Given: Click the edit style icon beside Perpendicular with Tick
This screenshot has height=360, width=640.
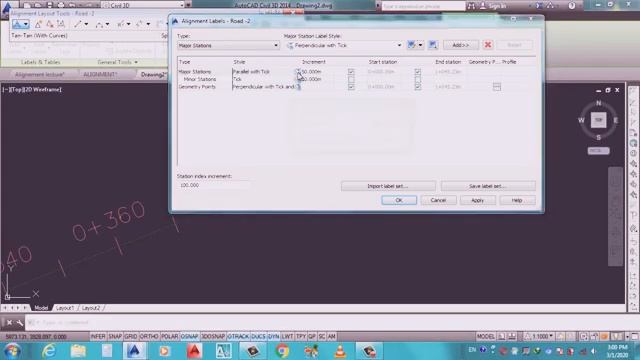Looking at the screenshot, I should (x=411, y=45).
